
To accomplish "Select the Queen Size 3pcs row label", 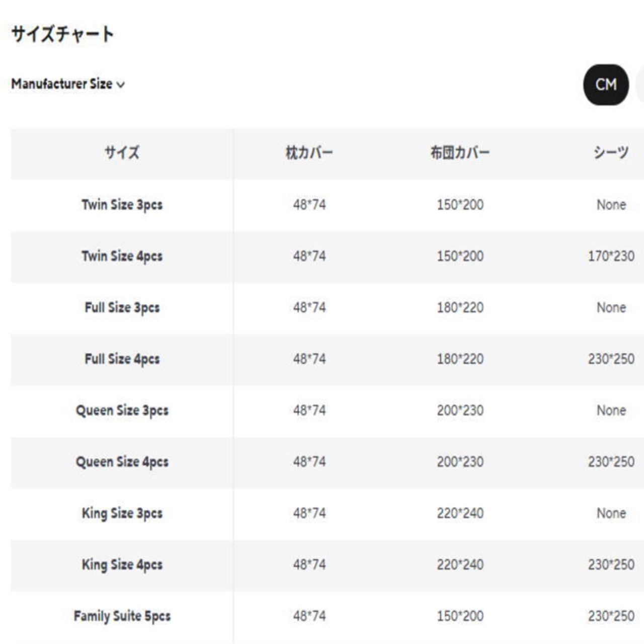I will tap(122, 411).
